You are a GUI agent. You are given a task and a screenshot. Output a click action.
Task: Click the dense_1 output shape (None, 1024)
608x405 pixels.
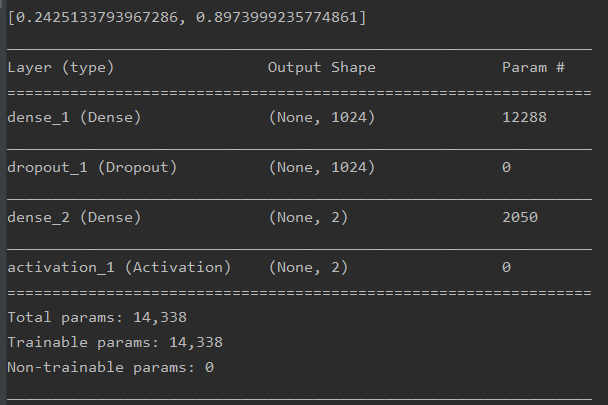tap(321, 118)
